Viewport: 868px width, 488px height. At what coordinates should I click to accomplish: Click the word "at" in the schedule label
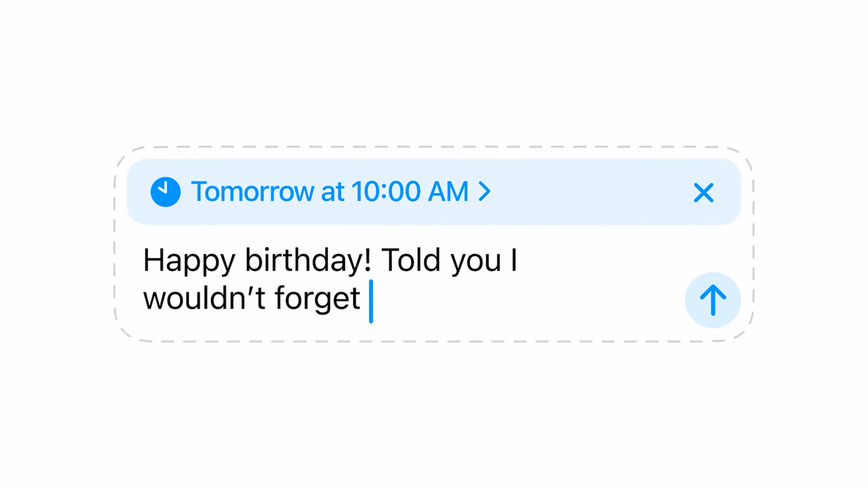pos(332,192)
